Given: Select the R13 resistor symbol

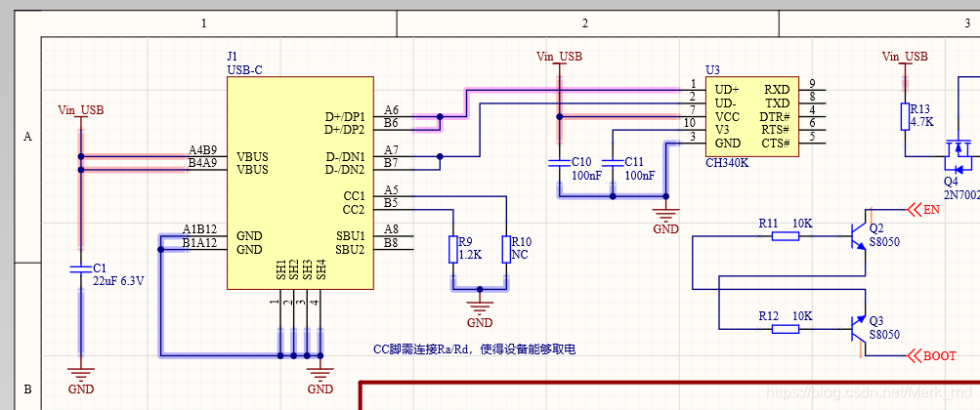Looking at the screenshot, I should tap(905, 117).
